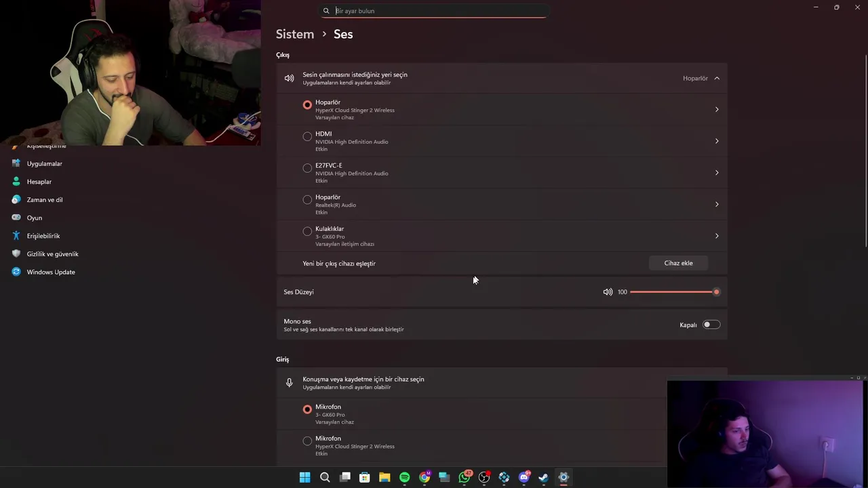Open the Windows Start menu
The height and width of the screenshot is (488, 868).
[304, 477]
